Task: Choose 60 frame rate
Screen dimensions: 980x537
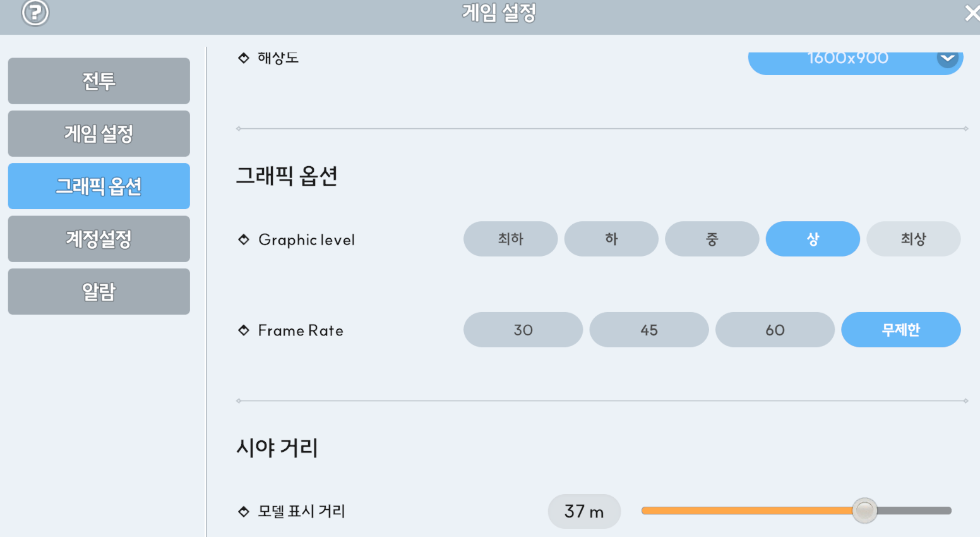Action: point(775,330)
